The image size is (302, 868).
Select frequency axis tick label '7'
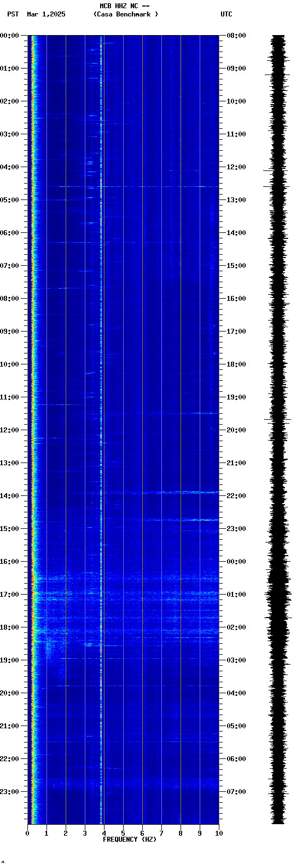[x=161, y=833]
